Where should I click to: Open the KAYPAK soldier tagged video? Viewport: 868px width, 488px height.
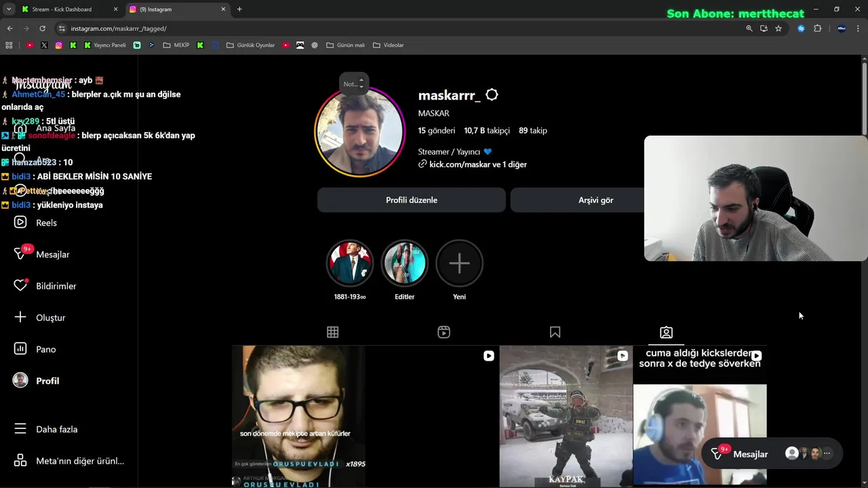(566, 416)
